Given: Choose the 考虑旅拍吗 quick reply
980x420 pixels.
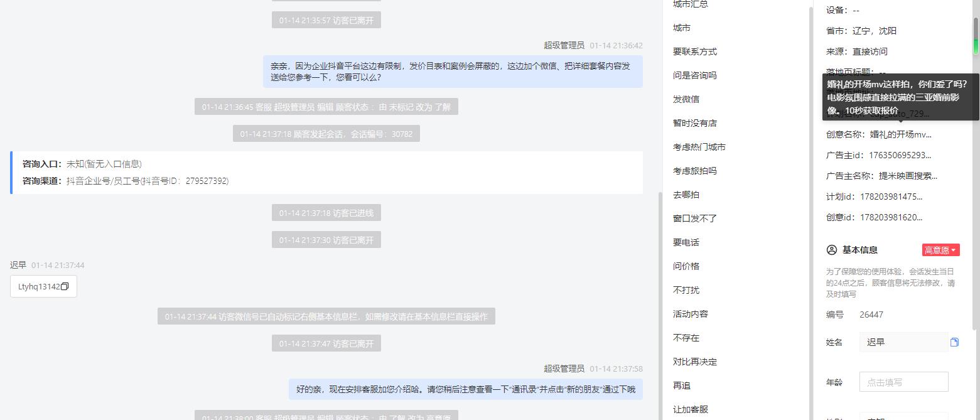Looking at the screenshot, I should click(695, 171).
